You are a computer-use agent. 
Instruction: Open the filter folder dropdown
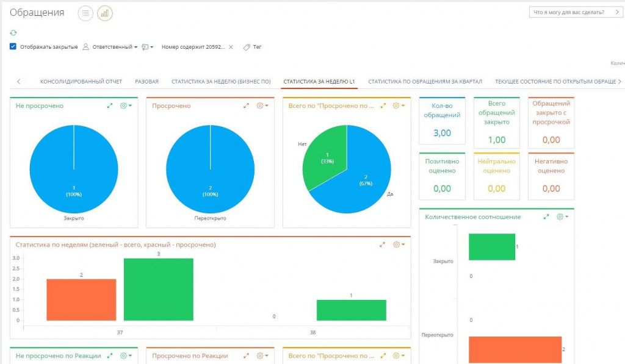(x=147, y=47)
